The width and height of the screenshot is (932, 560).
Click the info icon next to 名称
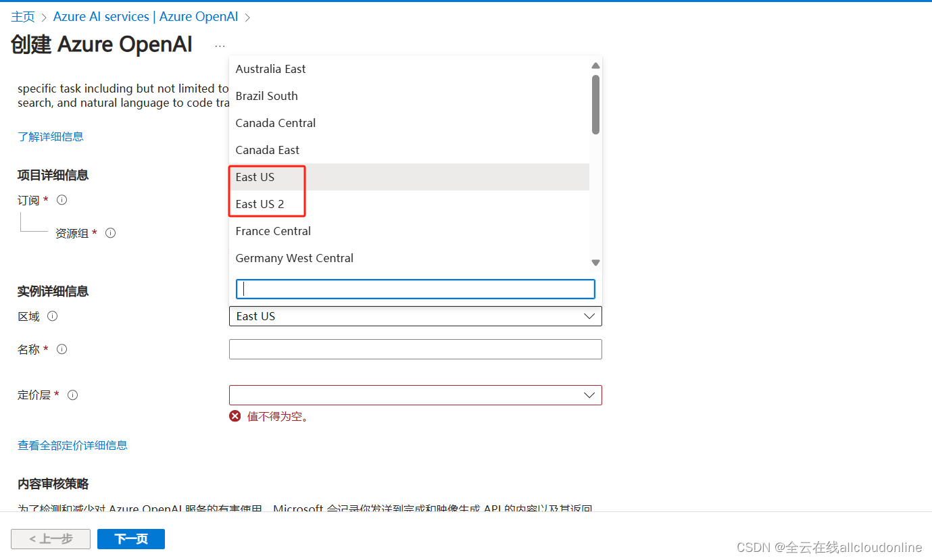pos(62,349)
